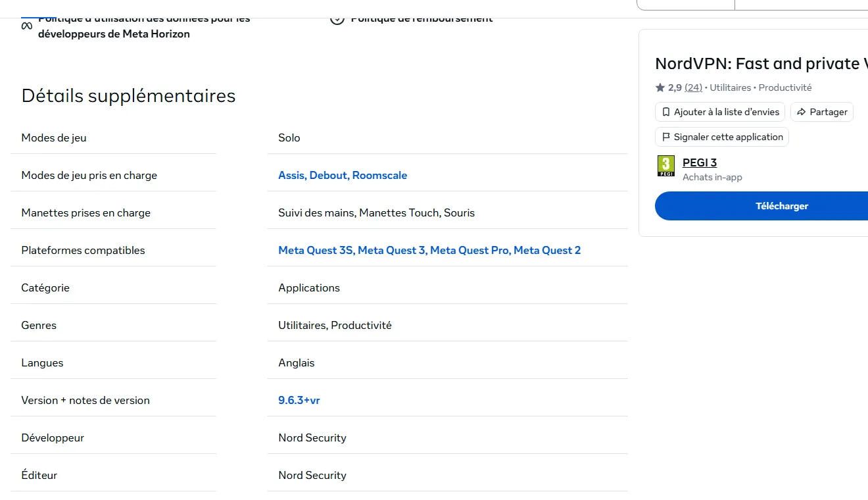Click the Développeur label

53,438
